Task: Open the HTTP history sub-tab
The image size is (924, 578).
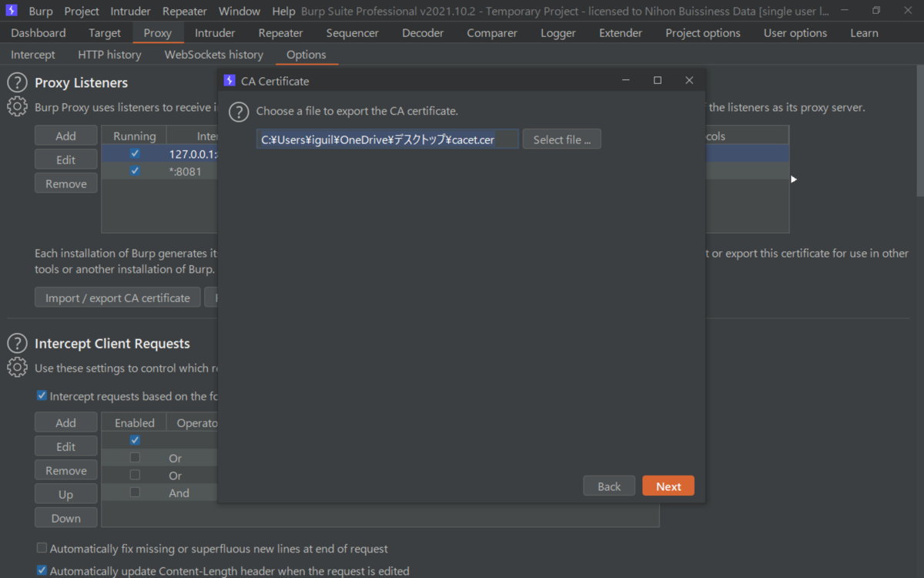Action: pos(109,55)
